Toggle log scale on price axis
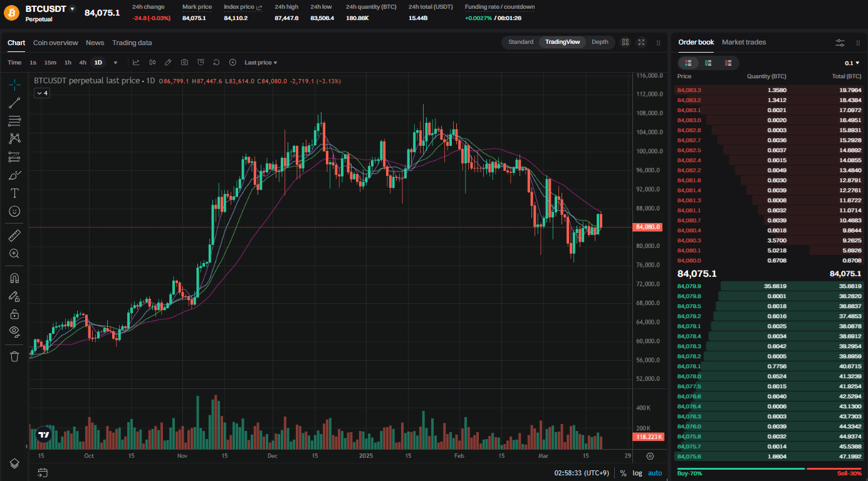 tap(637, 473)
